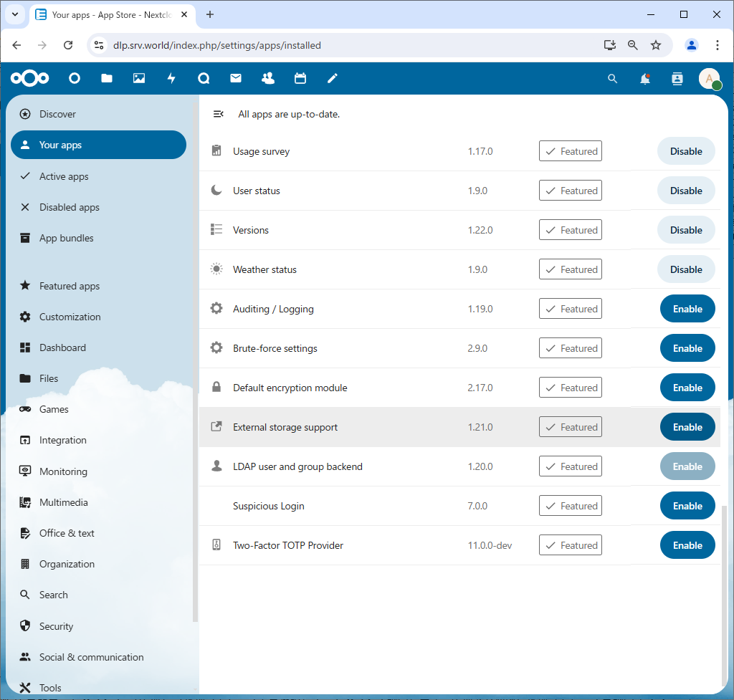The width and height of the screenshot is (734, 700).
Task: Open Chrome's tab search dropdown chevron
Action: click(x=14, y=14)
